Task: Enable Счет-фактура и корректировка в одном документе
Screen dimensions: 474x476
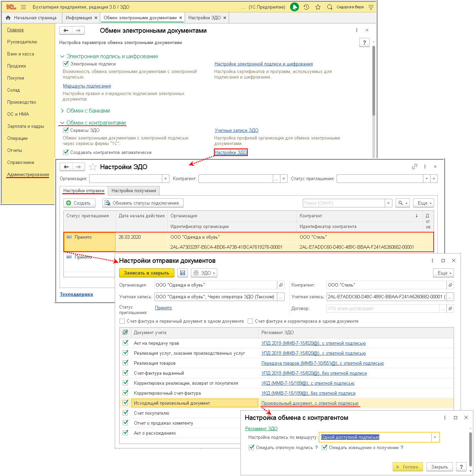Action: point(250,321)
